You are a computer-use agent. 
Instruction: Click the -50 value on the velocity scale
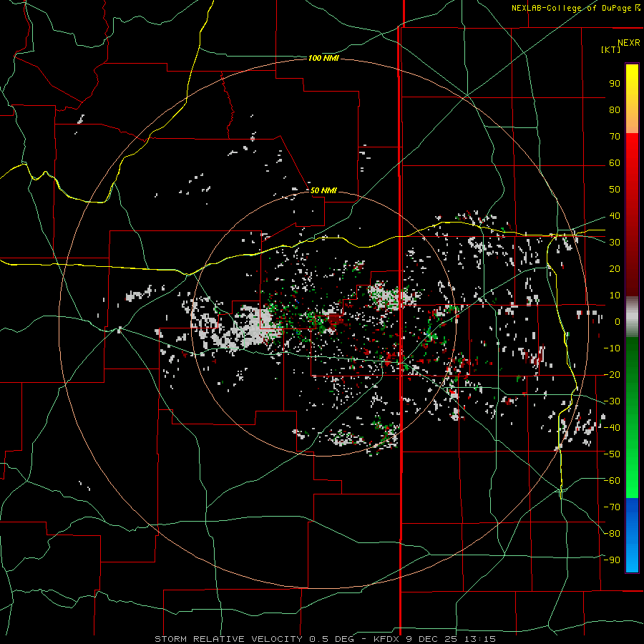pos(612,454)
